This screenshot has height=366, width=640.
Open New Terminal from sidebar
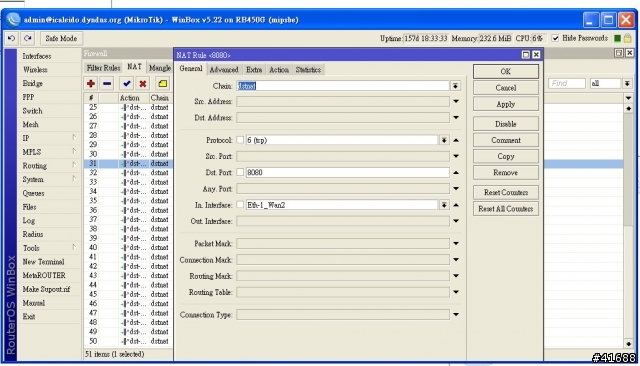pyautogui.click(x=49, y=262)
